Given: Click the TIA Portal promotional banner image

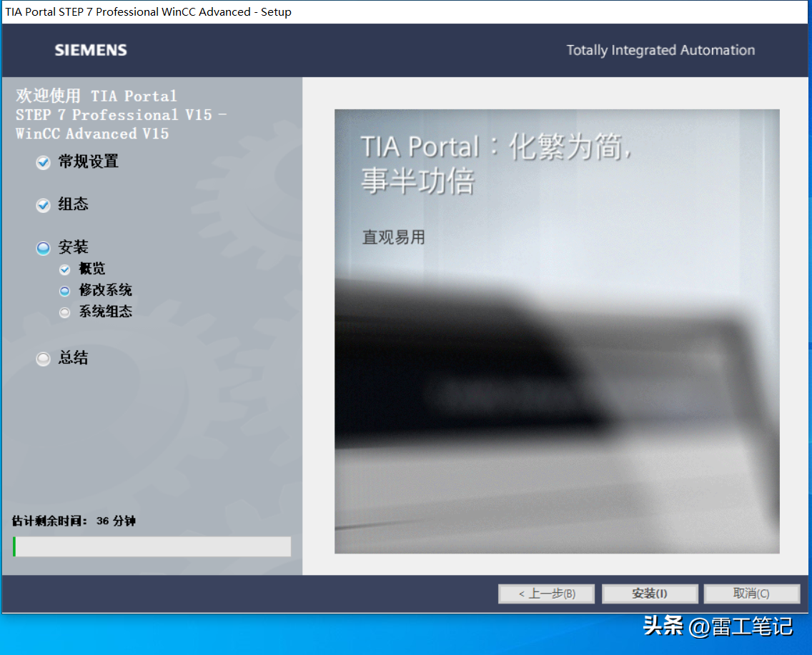Looking at the screenshot, I should (x=557, y=331).
